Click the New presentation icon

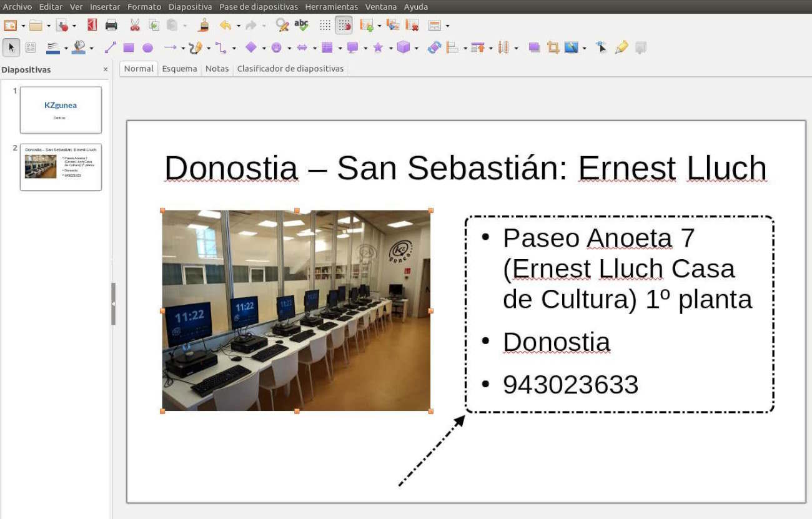pyautogui.click(x=10, y=25)
